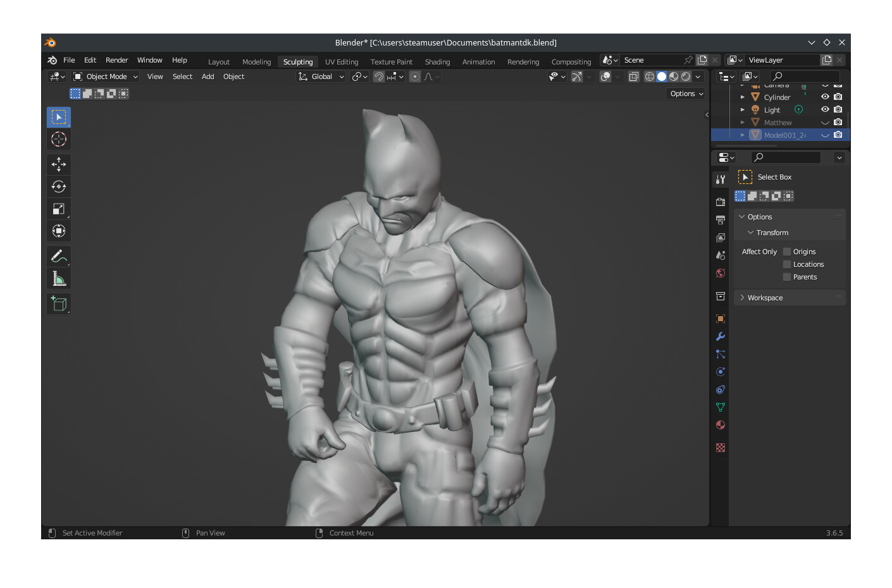
Task: Switch to material preview viewport shading
Action: click(674, 77)
